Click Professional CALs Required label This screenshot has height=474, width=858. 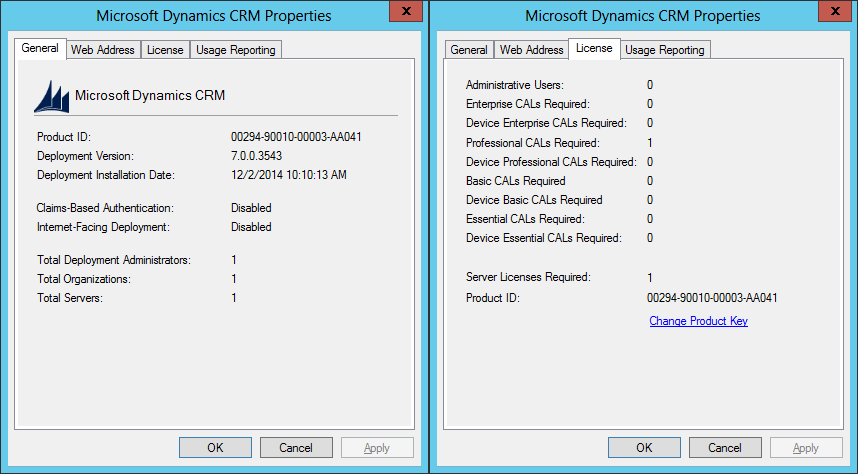tap(532, 143)
